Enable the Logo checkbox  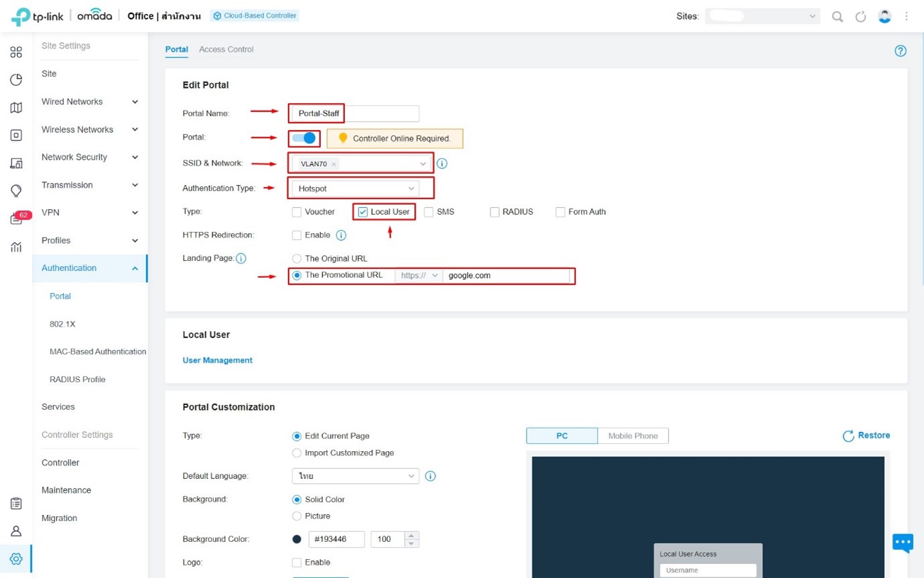click(x=297, y=563)
